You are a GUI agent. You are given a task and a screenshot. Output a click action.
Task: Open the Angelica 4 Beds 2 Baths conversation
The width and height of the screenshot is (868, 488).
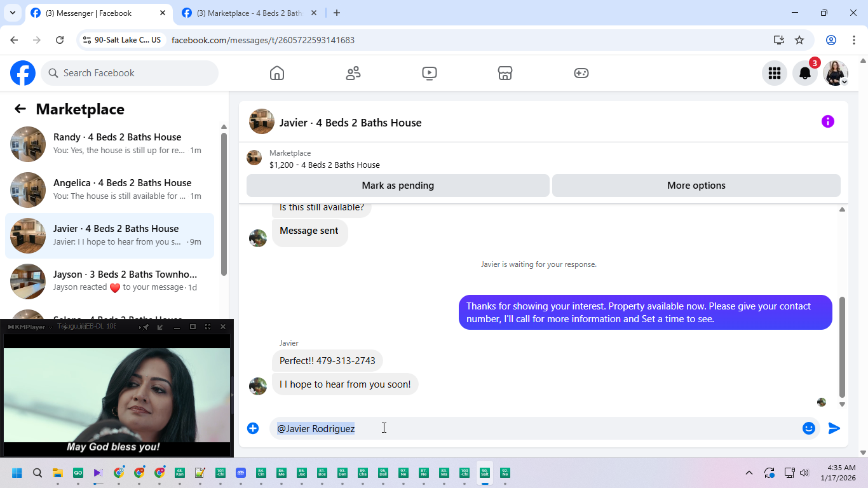click(109, 189)
